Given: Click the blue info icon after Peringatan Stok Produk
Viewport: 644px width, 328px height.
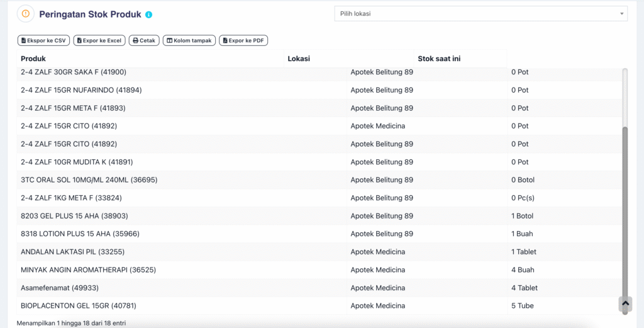Looking at the screenshot, I should (x=149, y=14).
